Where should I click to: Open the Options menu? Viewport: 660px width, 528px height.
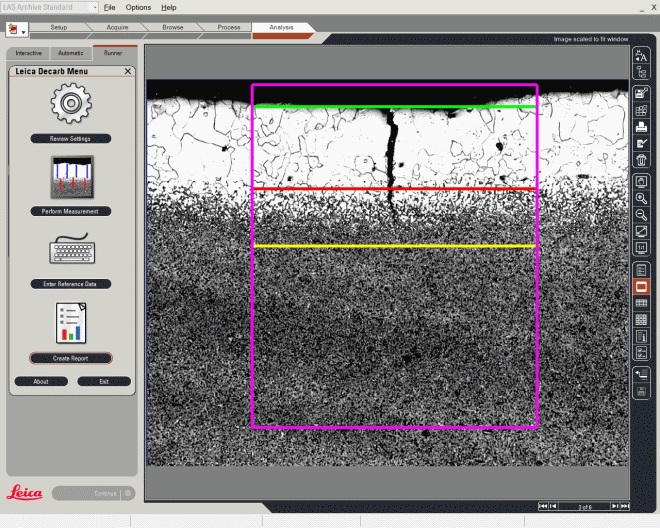click(138, 7)
